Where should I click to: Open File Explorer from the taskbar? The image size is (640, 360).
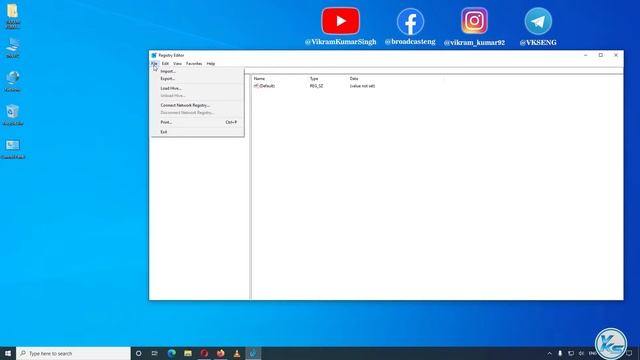click(x=188, y=353)
